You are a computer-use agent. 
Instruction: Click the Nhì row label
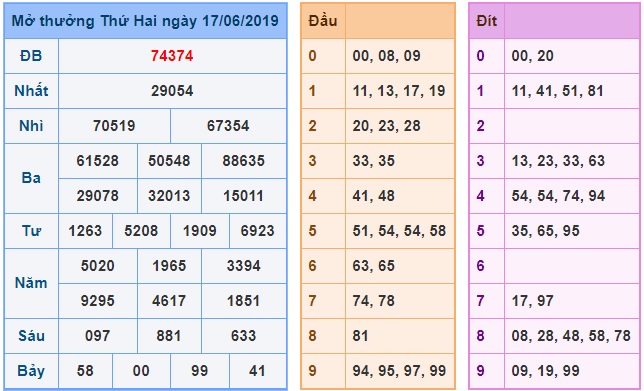pos(31,126)
